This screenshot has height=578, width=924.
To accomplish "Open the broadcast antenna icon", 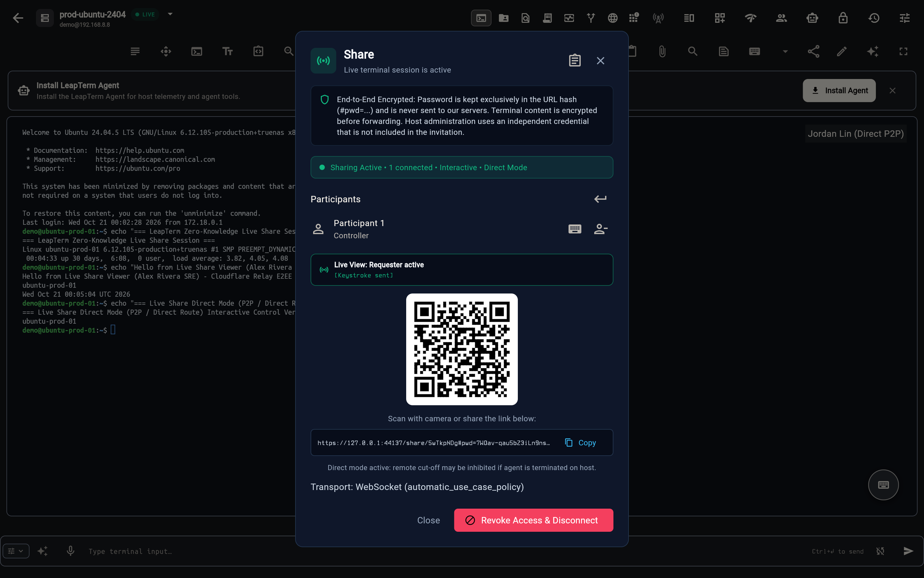I will (x=658, y=18).
